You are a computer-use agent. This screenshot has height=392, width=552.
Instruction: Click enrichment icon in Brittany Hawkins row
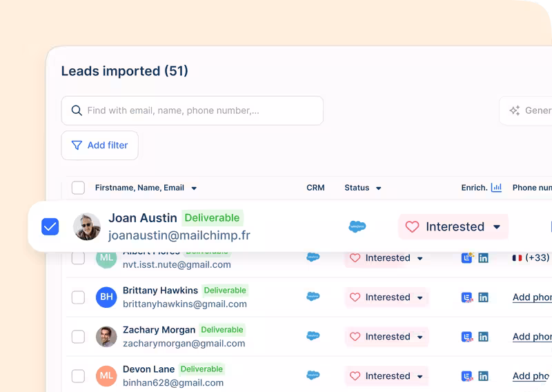coord(467,297)
